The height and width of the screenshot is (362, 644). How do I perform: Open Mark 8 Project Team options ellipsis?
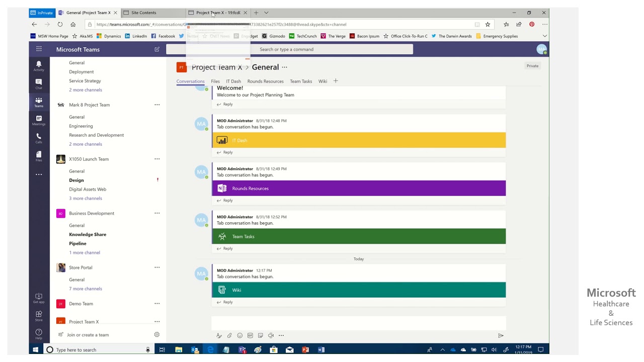pos(157,105)
